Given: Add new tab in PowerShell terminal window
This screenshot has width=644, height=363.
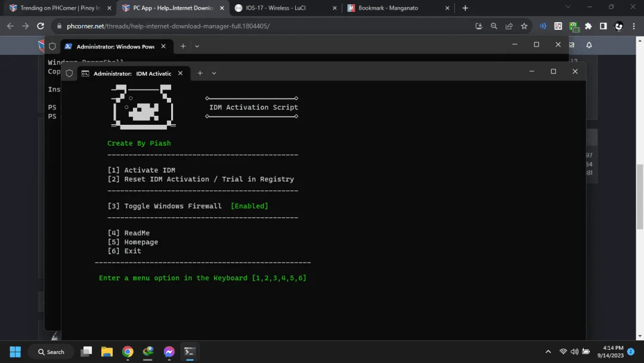Looking at the screenshot, I should click(183, 46).
